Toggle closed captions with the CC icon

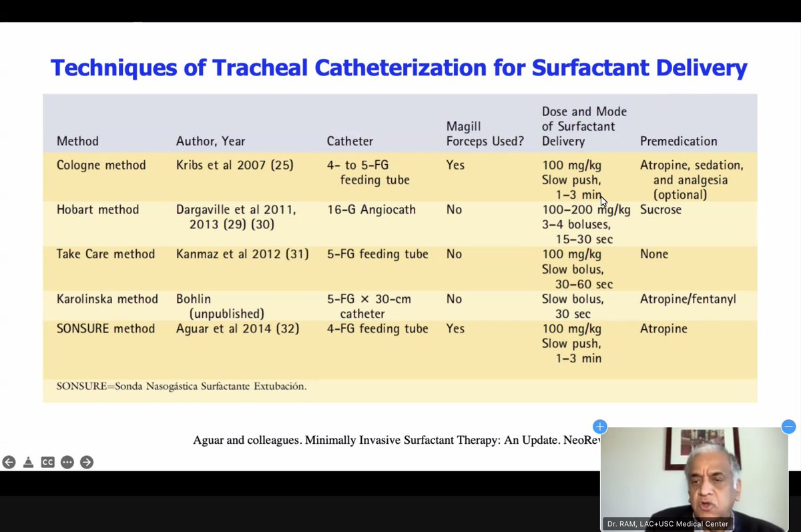click(47, 462)
